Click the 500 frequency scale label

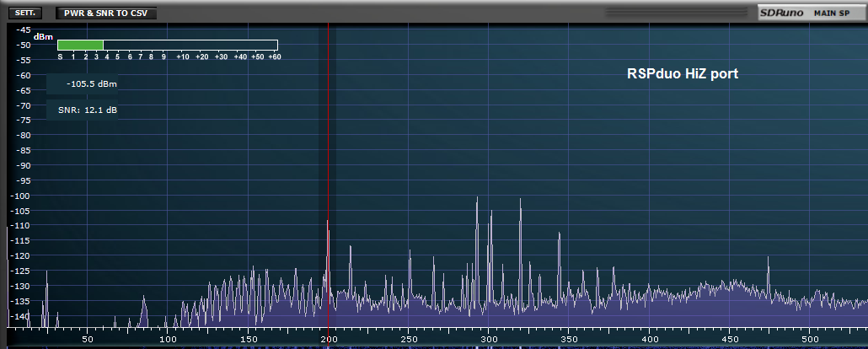[x=810, y=339]
